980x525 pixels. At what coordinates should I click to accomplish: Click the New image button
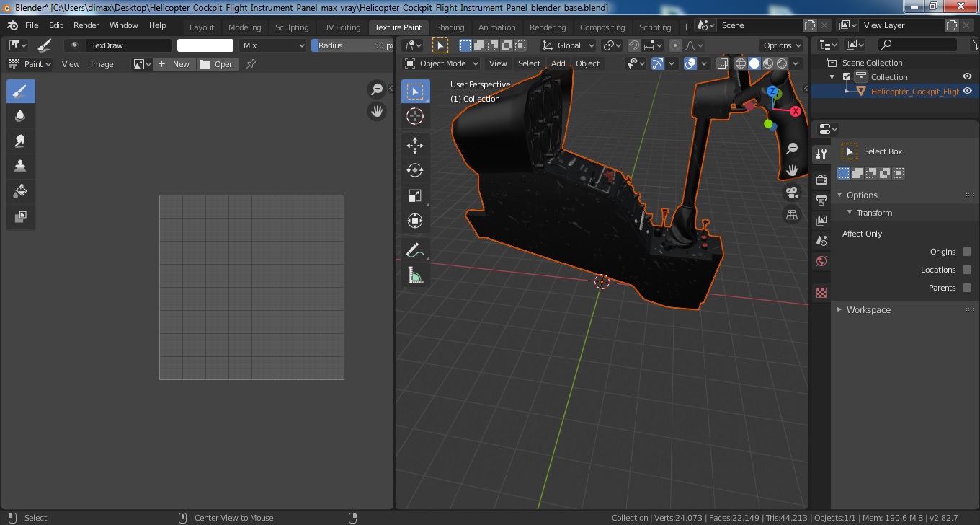(174, 64)
